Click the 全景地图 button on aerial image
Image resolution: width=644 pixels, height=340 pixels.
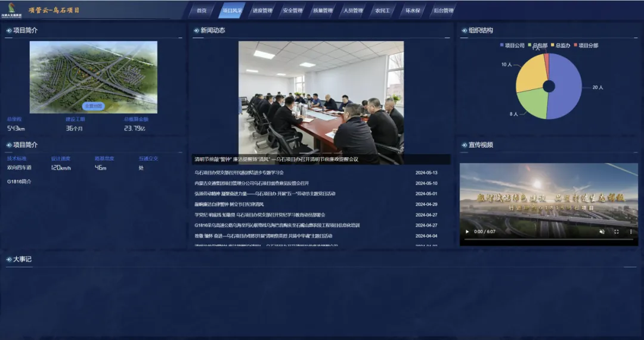[94, 106]
